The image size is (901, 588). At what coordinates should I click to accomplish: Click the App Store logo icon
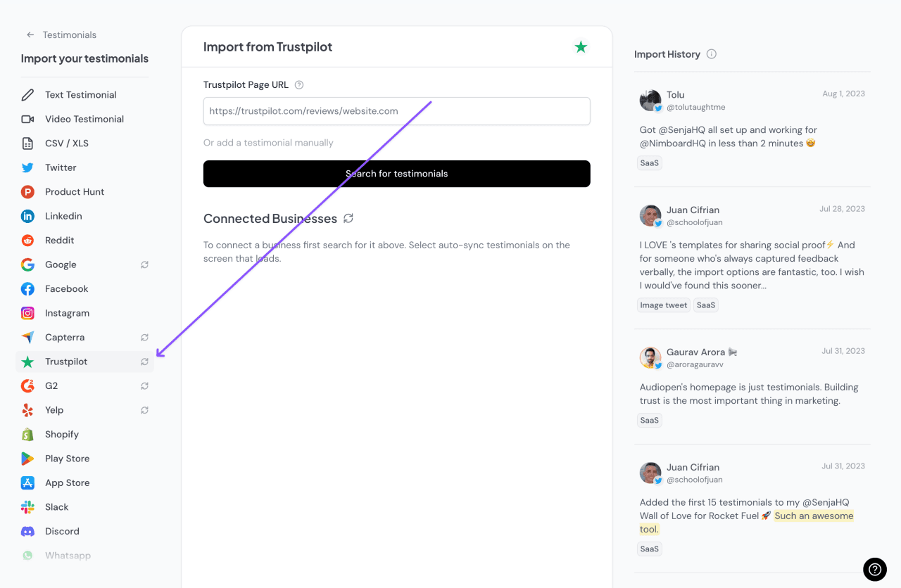click(27, 483)
